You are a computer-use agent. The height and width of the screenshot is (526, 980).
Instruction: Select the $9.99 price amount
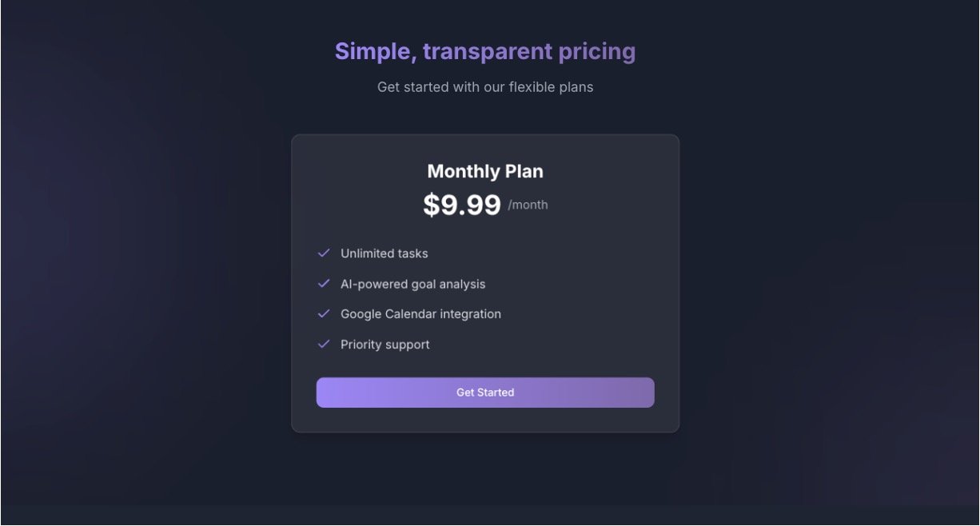[462, 205]
